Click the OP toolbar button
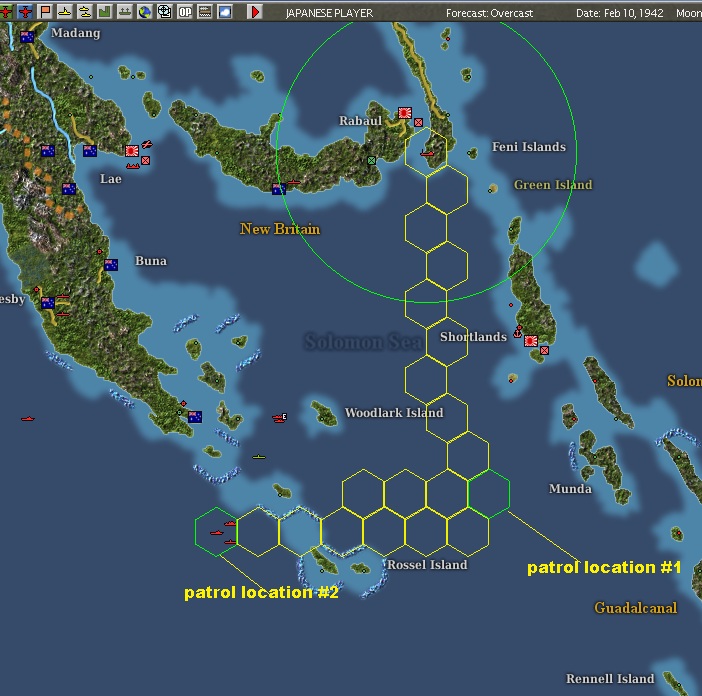 tap(184, 12)
